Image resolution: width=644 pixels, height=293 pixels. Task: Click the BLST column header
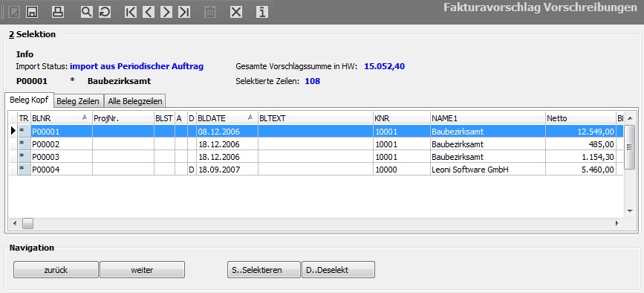pyautogui.click(x=164, y=118)
